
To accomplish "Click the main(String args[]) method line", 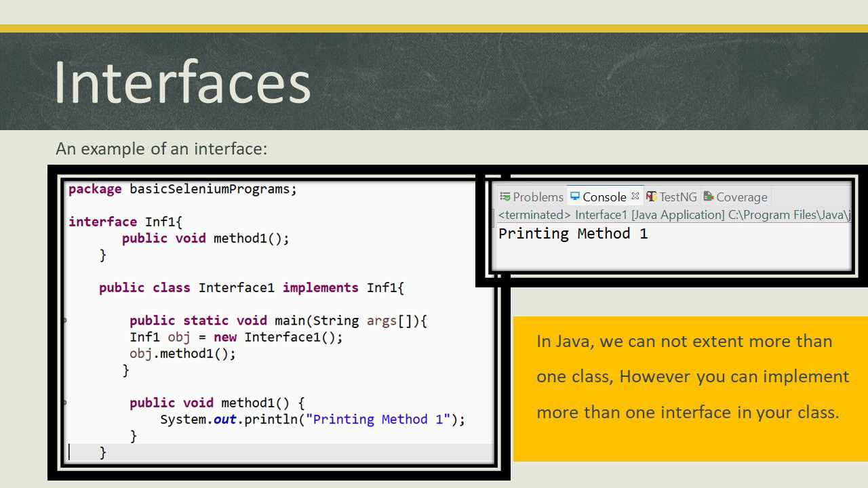I will point(279,321).
